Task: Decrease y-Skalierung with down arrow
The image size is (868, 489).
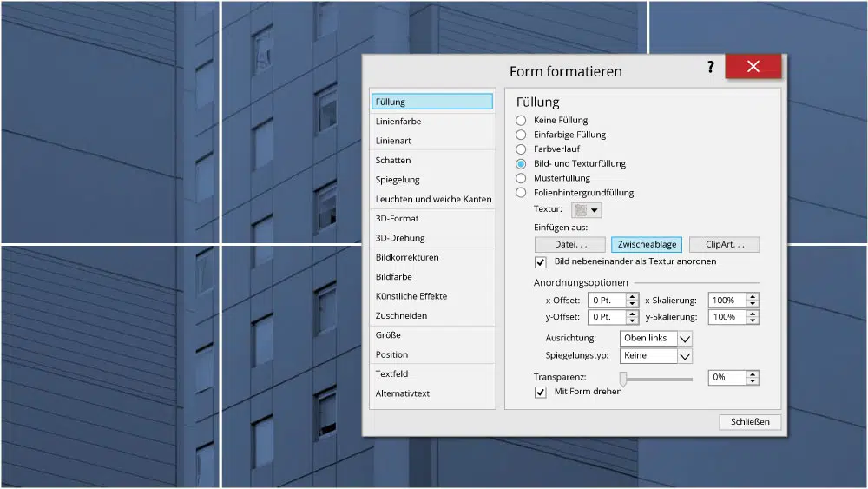Action: coord(752,321)
